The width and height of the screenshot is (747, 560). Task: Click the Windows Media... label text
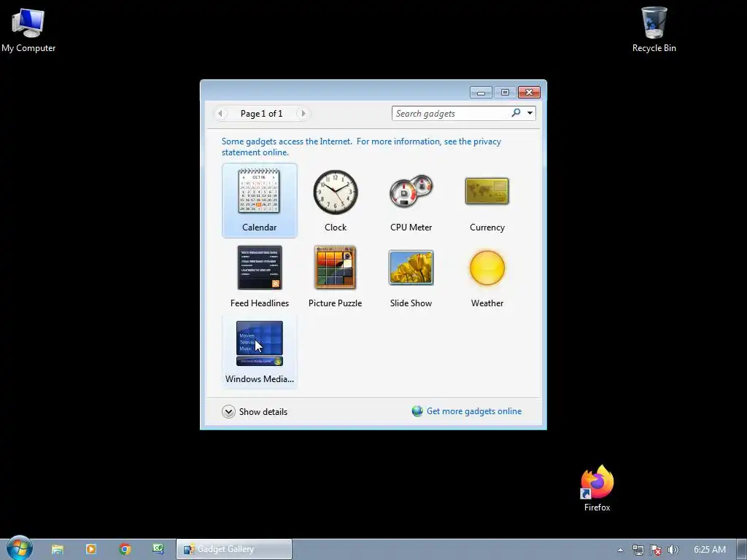[260, 379]
